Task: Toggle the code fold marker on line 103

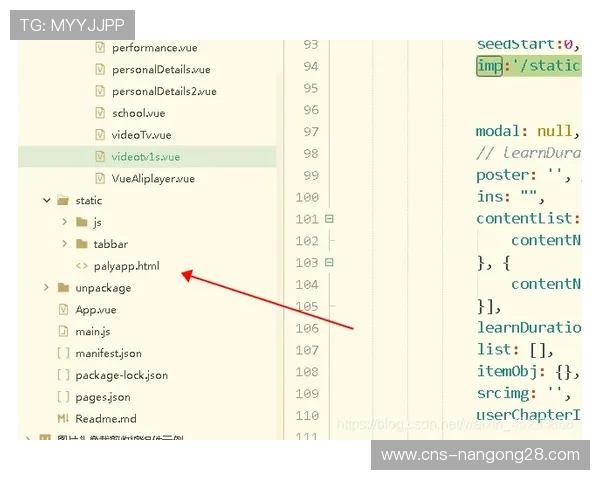Action: coord(329,263)
